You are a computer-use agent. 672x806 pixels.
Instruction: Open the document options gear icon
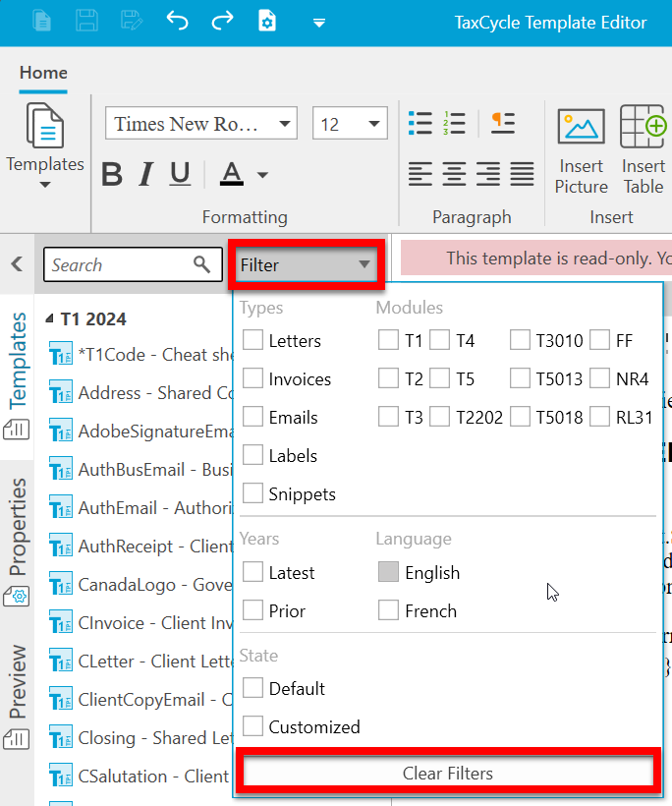(x=267, y=22)
